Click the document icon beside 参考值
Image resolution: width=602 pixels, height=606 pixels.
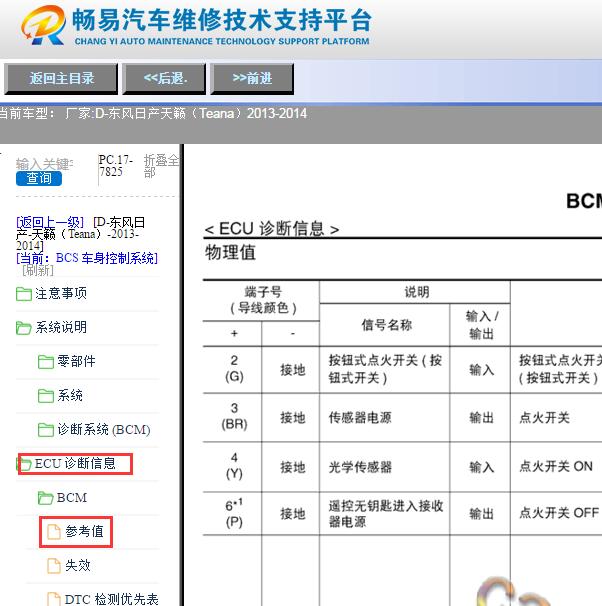pyautogui.click(x=54, y=532)
